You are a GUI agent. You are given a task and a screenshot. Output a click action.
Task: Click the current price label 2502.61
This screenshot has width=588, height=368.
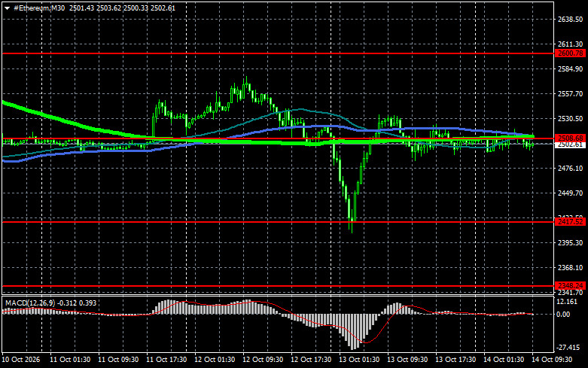570,144
